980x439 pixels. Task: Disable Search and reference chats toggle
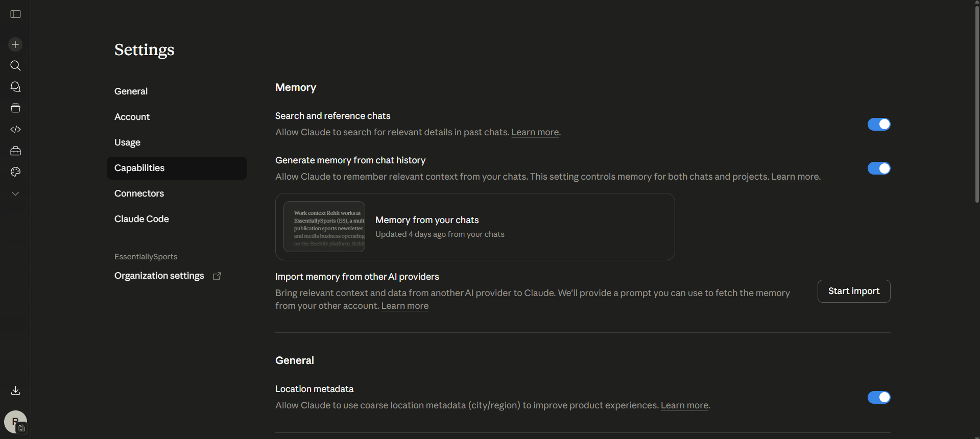pos(878,125)
